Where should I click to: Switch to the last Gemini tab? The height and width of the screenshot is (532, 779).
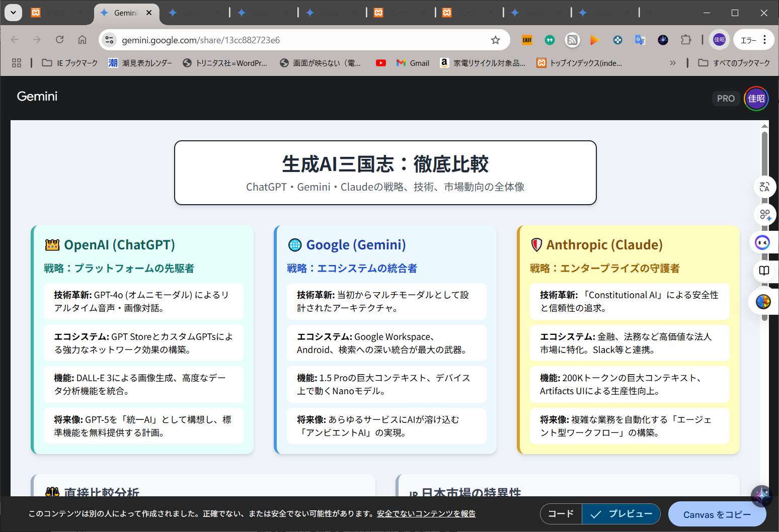tap(605, 13)
